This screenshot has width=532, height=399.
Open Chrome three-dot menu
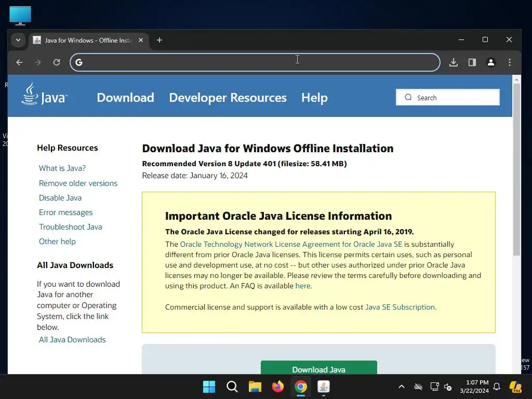click(510, 62)
